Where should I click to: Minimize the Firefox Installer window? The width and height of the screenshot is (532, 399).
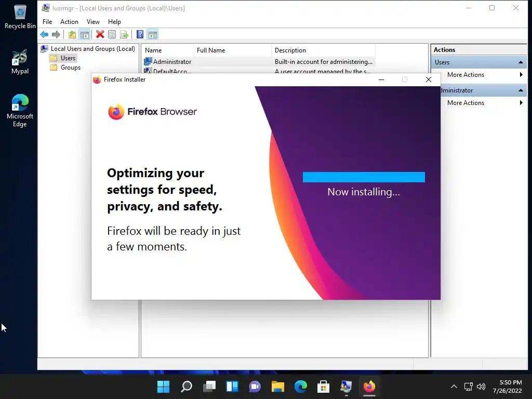(x=381, y=79)
